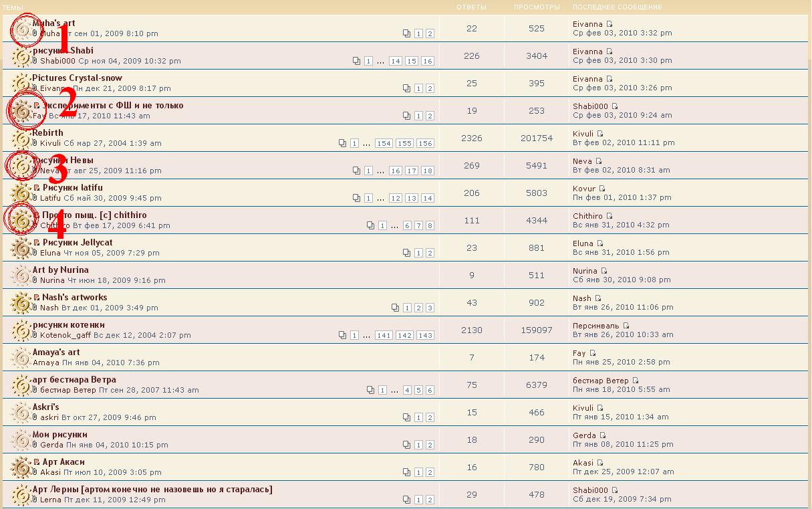812x509 pixels.
Task: Open the рисунки котенки topic
Action: point(69,324)
